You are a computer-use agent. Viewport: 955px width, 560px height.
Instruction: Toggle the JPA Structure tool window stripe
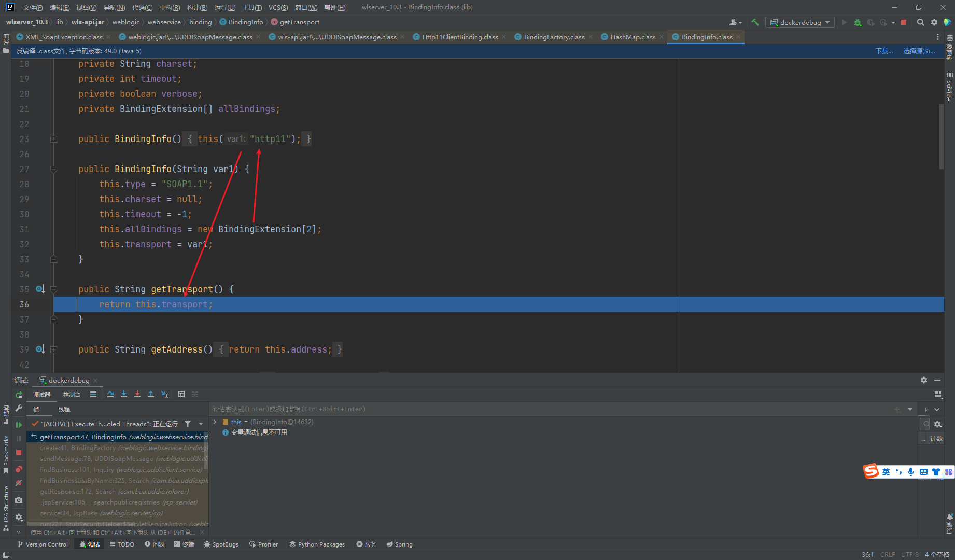tap(6, 509)
